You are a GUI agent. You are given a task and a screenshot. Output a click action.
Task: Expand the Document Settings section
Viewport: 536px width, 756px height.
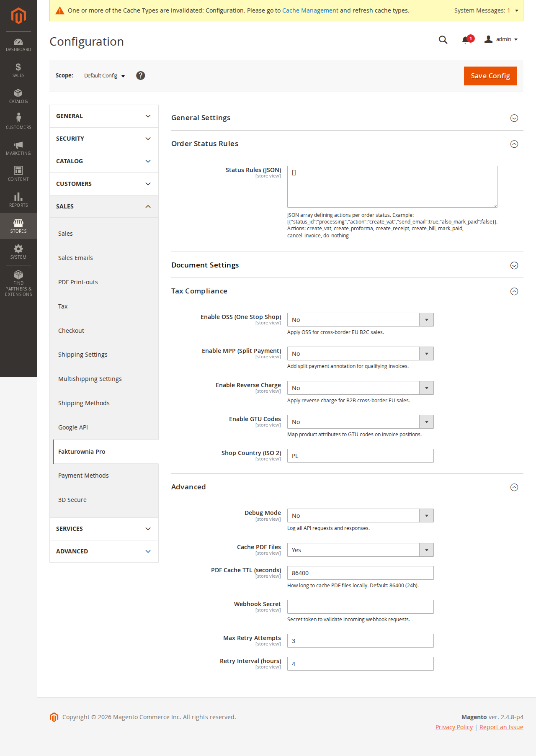(x=514, y=265)
